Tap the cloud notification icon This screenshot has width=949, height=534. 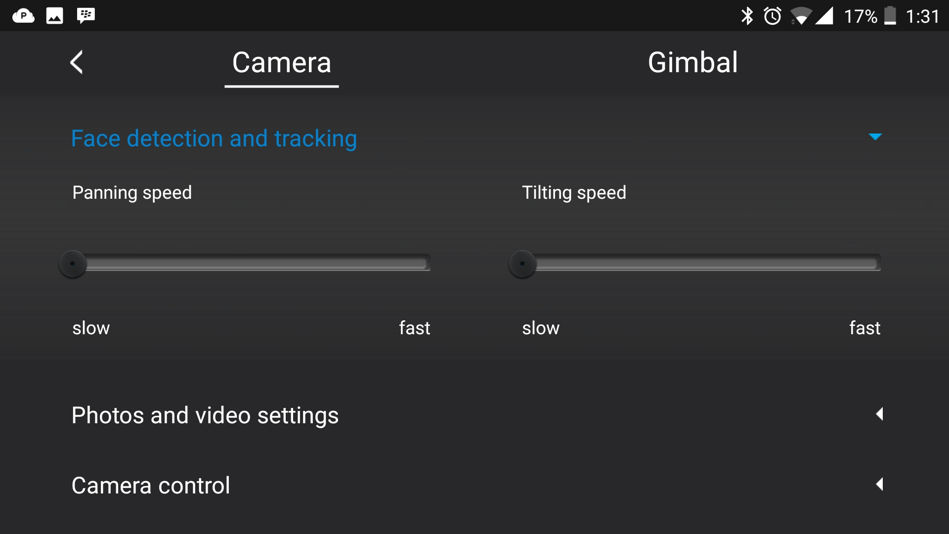point(23,16)
